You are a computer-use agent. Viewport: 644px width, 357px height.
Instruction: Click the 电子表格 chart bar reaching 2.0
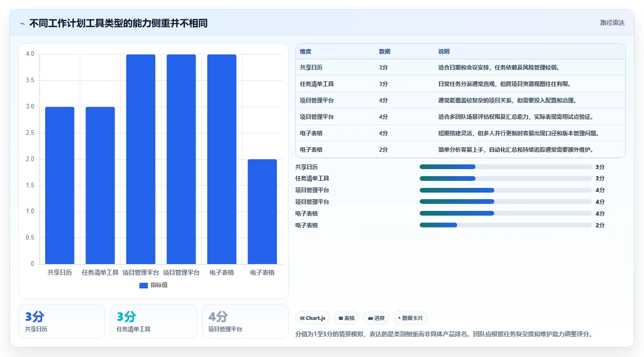coord(262,211)
